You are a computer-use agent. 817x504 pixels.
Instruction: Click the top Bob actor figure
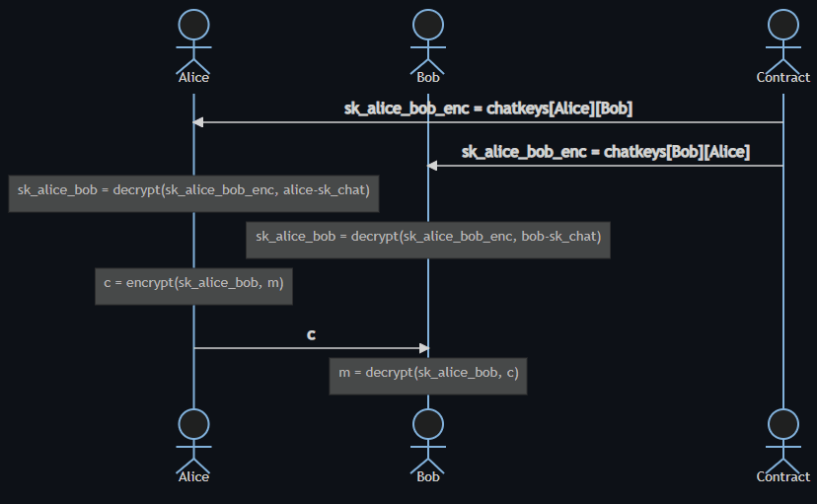(x=428, y=37)
